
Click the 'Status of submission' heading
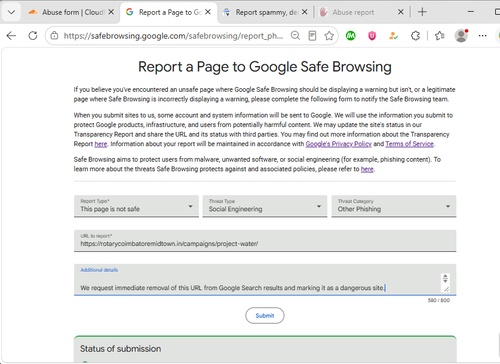click(120, 349)
